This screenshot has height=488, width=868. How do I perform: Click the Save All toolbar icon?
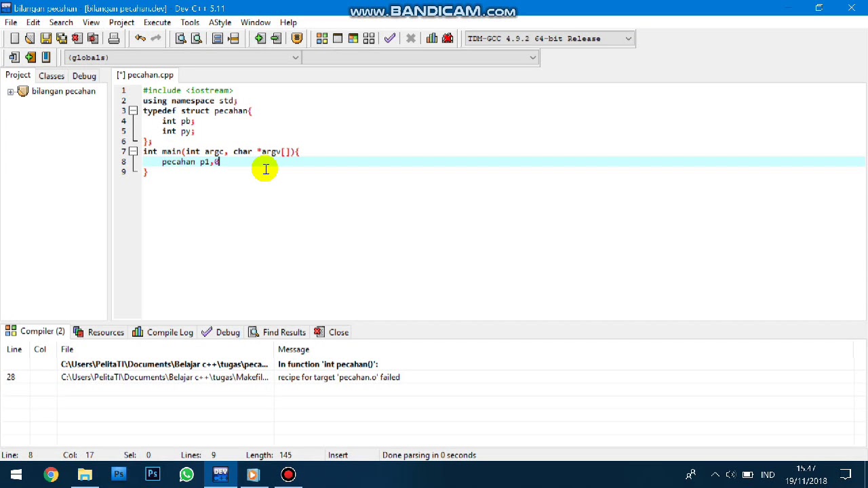pyautogui.click(x=62, y=39)
